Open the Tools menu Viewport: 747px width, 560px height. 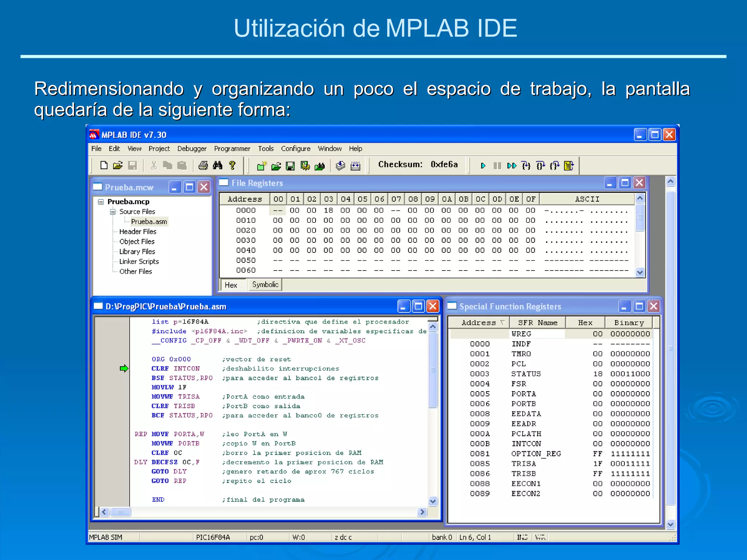(x=266, y=148)
